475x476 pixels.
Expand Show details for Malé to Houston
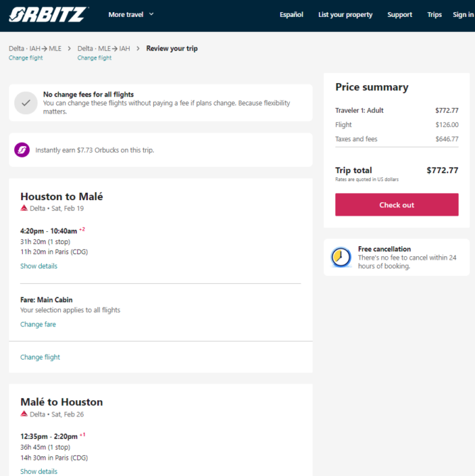pyautogui.click(x=39, y=471)
